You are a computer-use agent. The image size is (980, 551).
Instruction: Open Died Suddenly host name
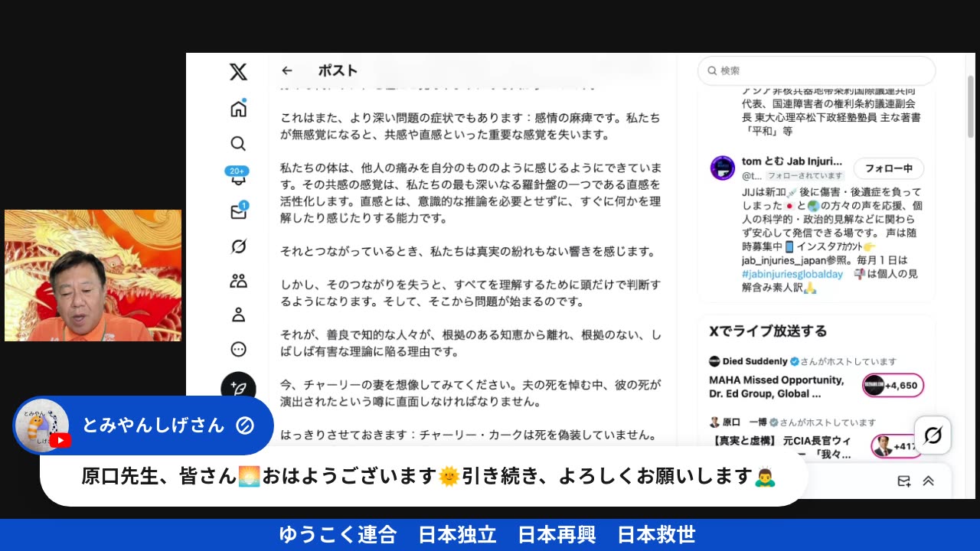point(754,361)
